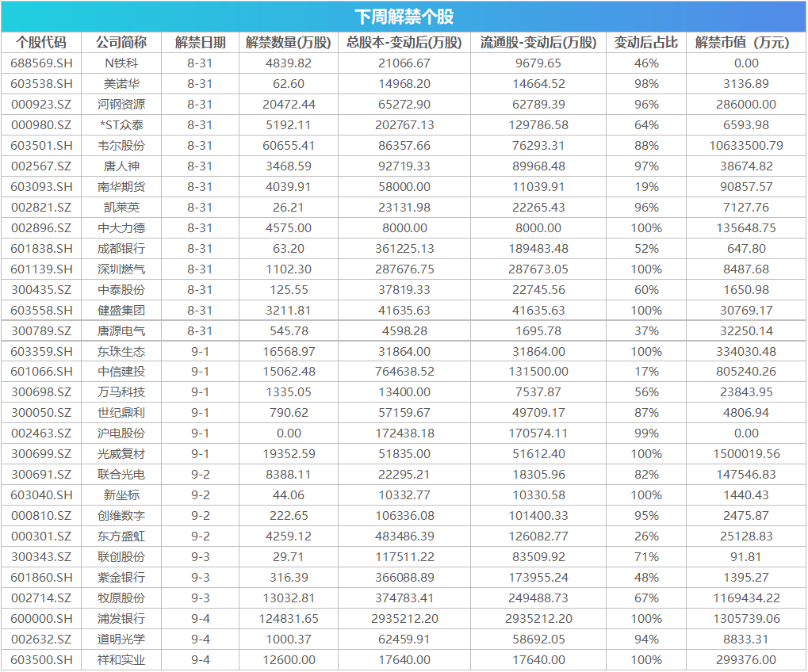Click company name 南华期货
Image resolution: width=808 pixels, height=672 pixels.
click(121, 187)
